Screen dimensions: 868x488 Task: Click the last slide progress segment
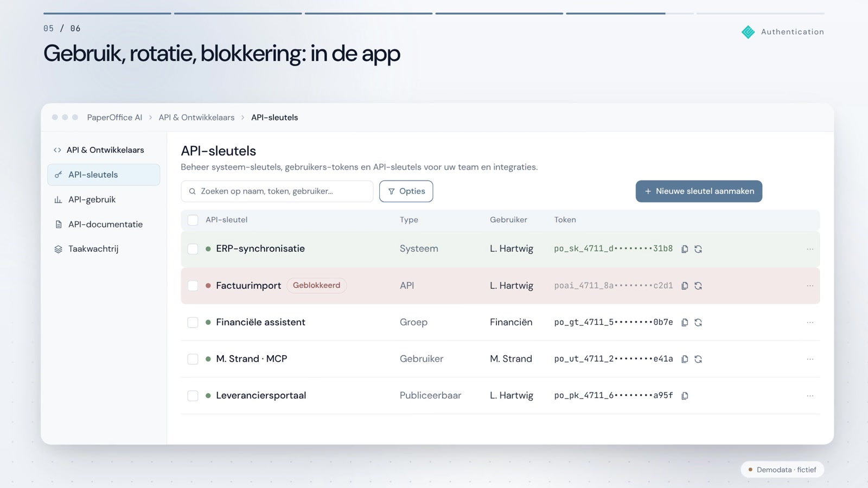[761, 13]
